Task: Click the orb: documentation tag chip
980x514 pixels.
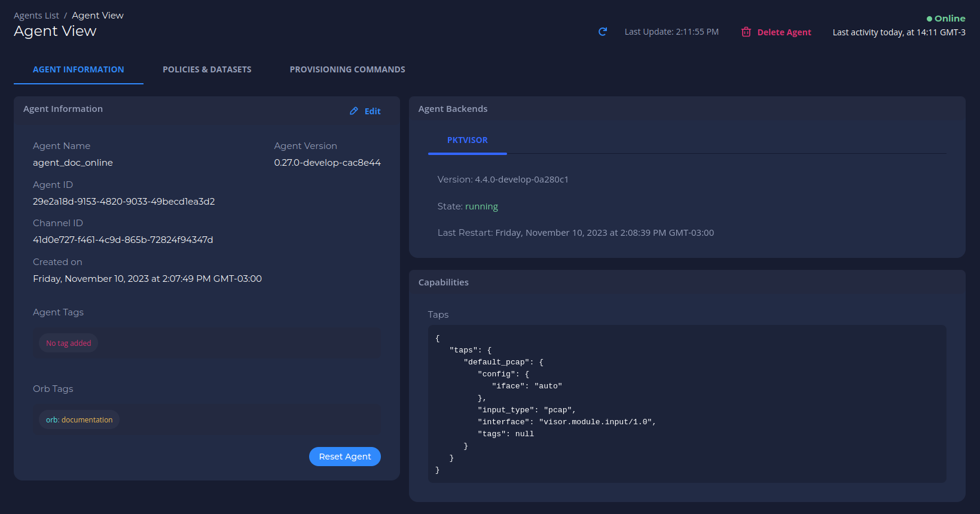Action: [x=79, y=419]
